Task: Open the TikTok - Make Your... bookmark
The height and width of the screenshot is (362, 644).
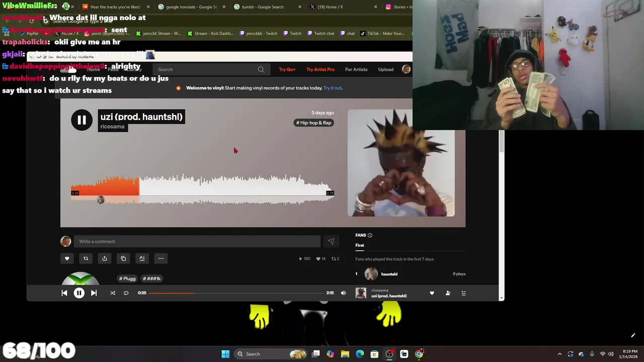Action: [382, 34]
